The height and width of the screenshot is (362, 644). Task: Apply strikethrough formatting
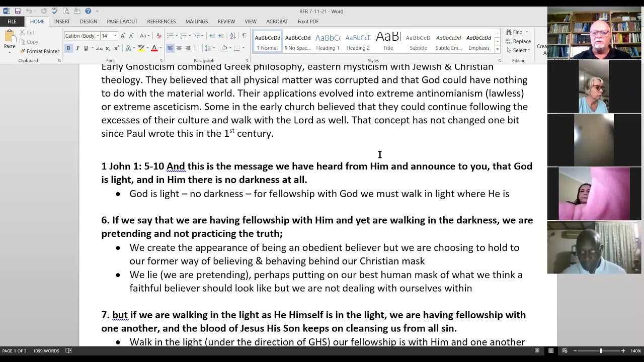click(99, 48)
